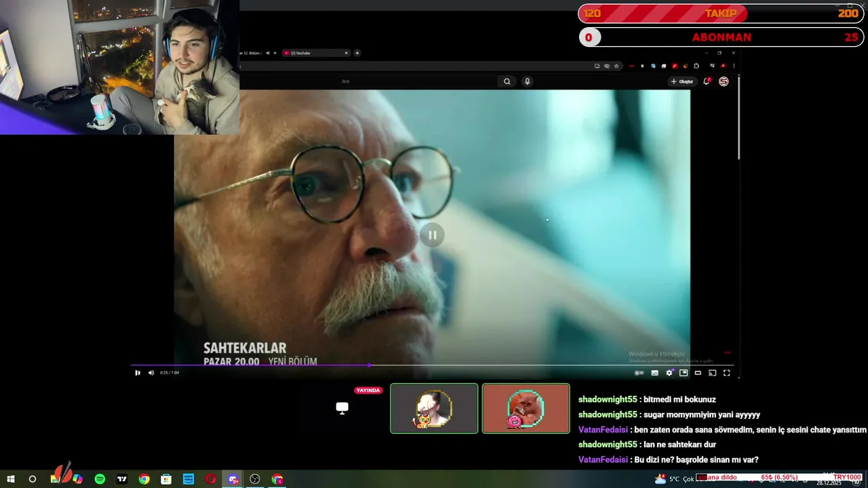This screenshot has width=868, height=488.
Task: Click the webcam overlay in the corner
Action: 119,67
